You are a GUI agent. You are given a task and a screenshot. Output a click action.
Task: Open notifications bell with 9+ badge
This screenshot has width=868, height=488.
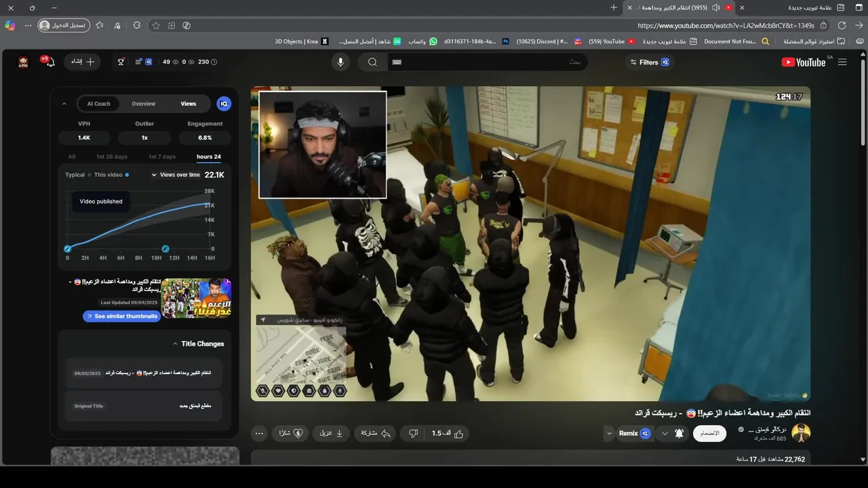coord(49,62)
